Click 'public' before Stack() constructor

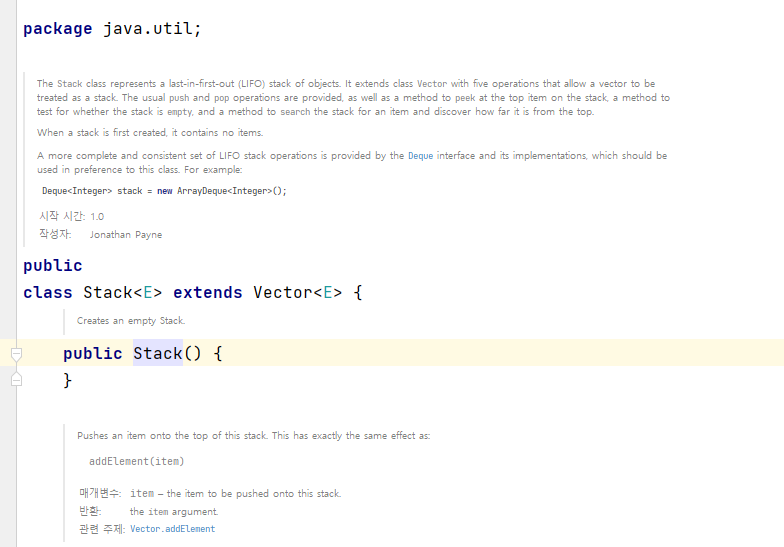(92, 354)
